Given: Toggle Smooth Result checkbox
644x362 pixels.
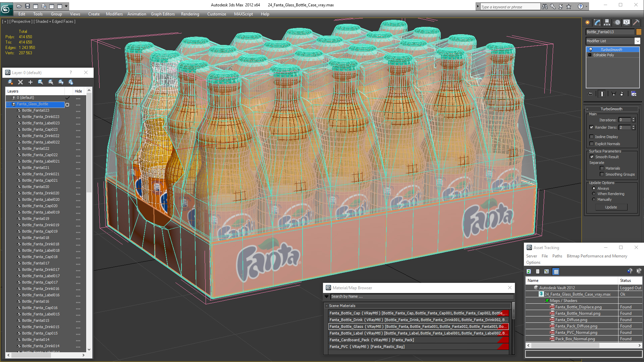Looking at the screenshot, I should pyautogui.click(x=592, y=157).
